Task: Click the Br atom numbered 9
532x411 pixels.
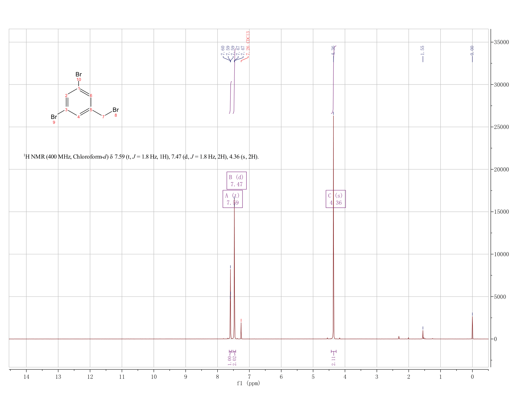Action: 54,117
